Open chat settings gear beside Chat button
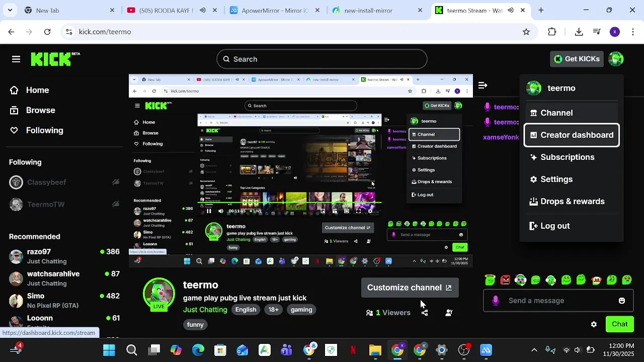 tap(594, 324)
